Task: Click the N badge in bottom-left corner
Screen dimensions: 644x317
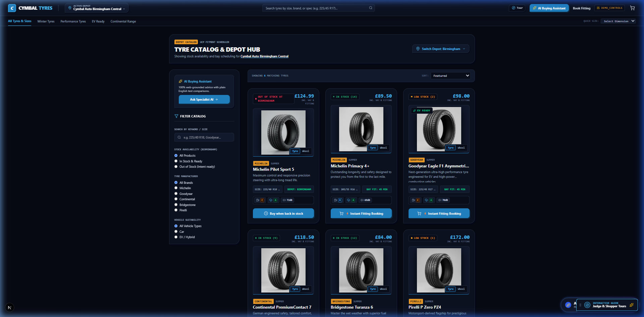Action: pos(9,307)
